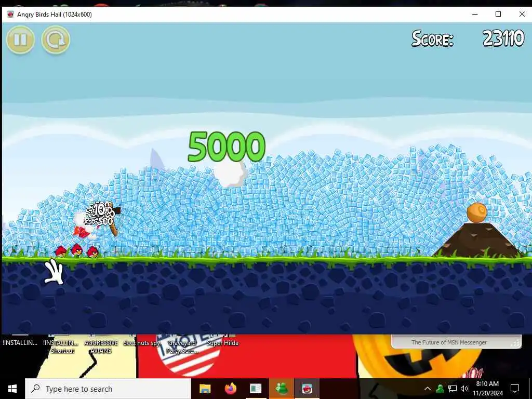This screenshot has width=532, height=399.
Task: Pause the Angry Birds game
Action: tap(20, 39)
